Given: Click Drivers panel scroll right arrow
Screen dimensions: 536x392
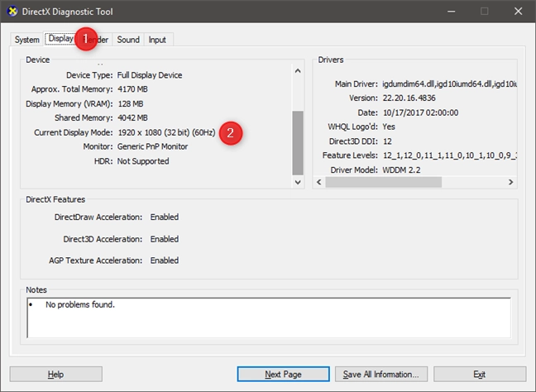Looking at the screenshot, I should tap(510, 182).
